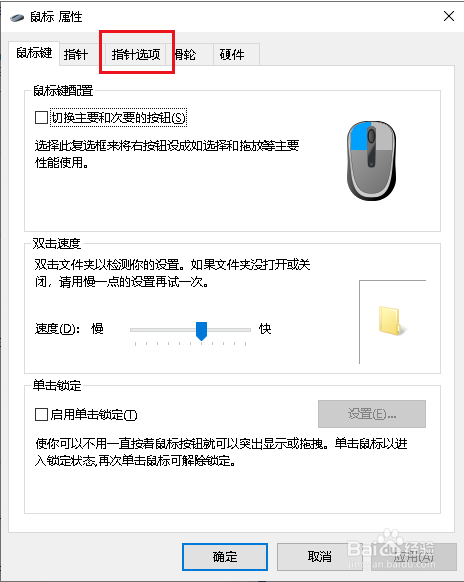Click the double-click speed slider handle

[x=201, y=331]
